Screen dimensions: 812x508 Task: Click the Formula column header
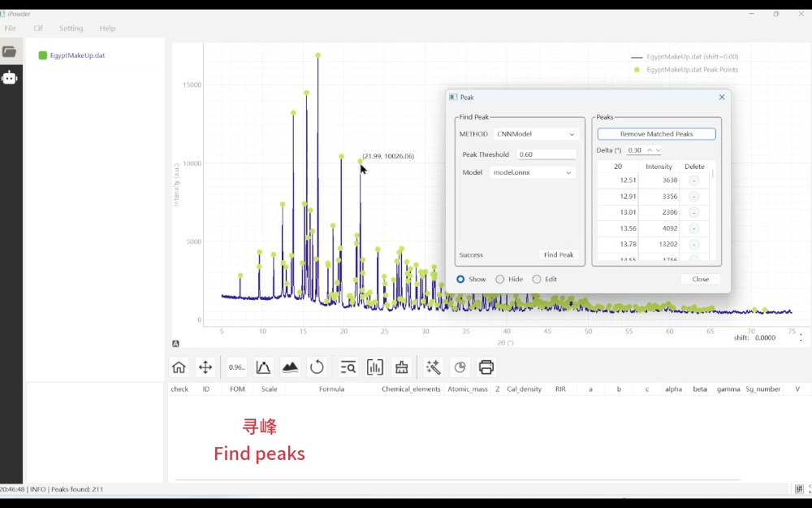(331, 389)
